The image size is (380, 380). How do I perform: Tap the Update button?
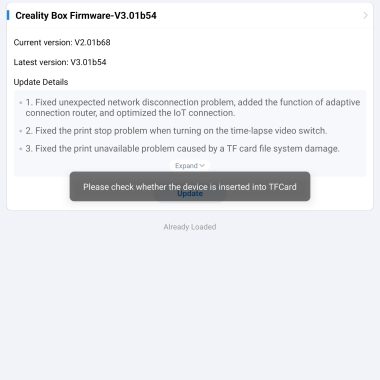click(190, 194)
